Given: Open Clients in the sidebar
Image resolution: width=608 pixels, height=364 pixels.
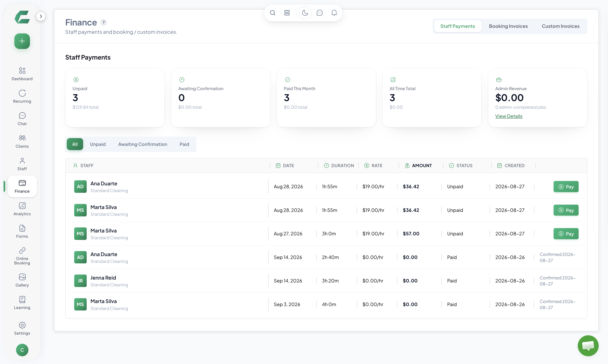Looking at the screenshot, I should click(x=22, y=141).
